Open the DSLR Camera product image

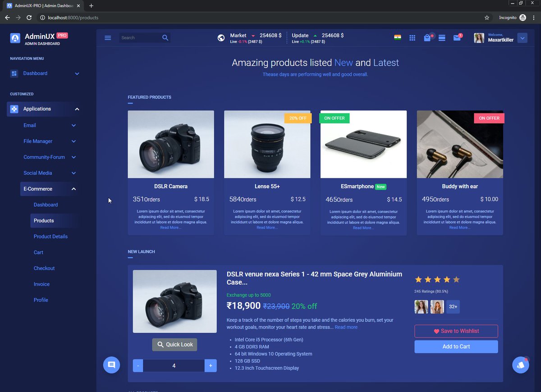tap(171, 145)
